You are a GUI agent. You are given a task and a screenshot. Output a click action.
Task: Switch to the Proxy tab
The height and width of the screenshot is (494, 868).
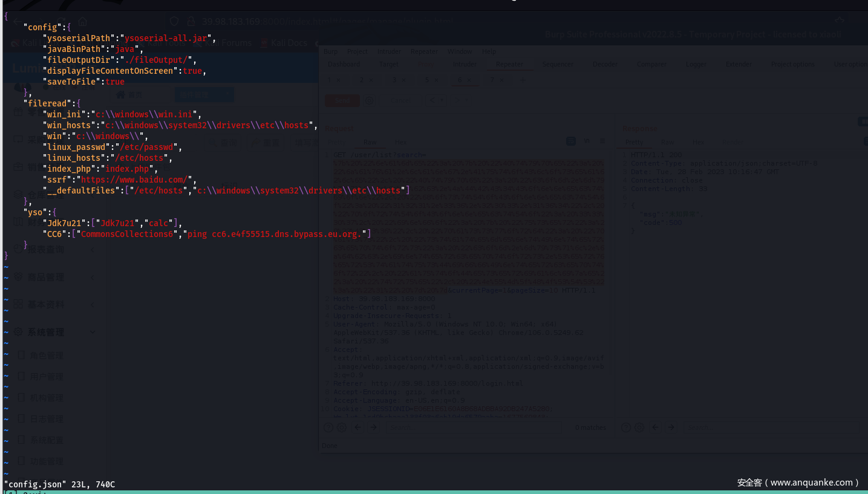pyautogui.click(x=426, y=64)
